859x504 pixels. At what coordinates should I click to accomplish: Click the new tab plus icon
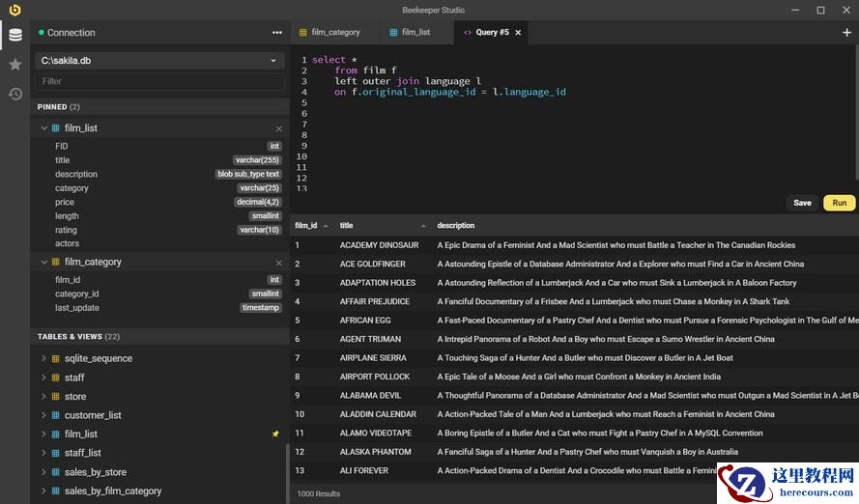point(847,32)
